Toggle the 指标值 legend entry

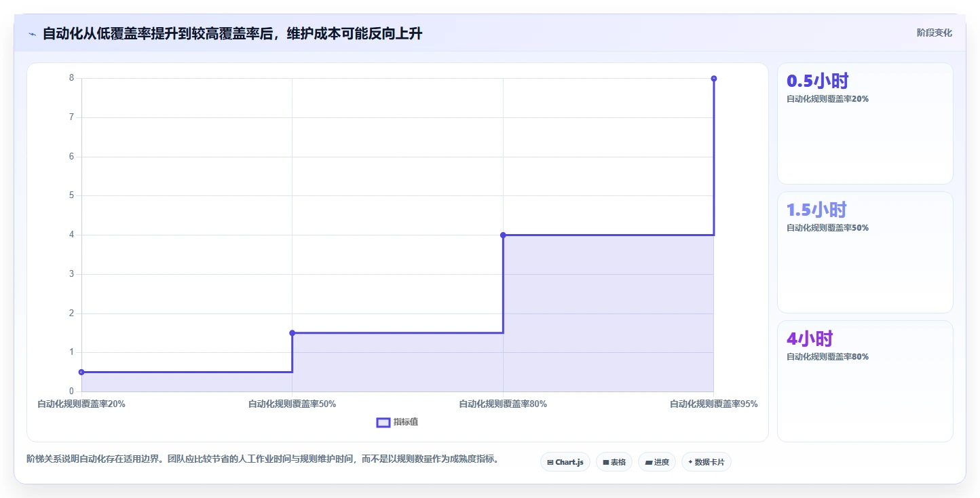pyautogui.click(x=398, y=422)
